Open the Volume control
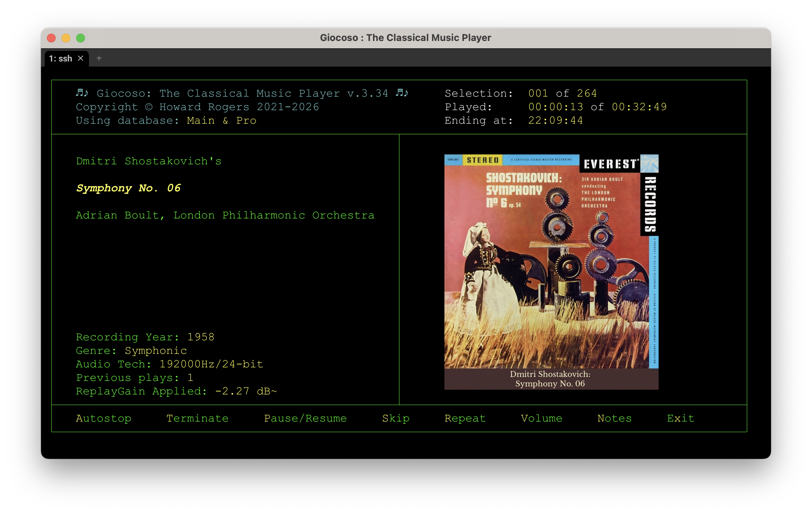 pos(541,418)
